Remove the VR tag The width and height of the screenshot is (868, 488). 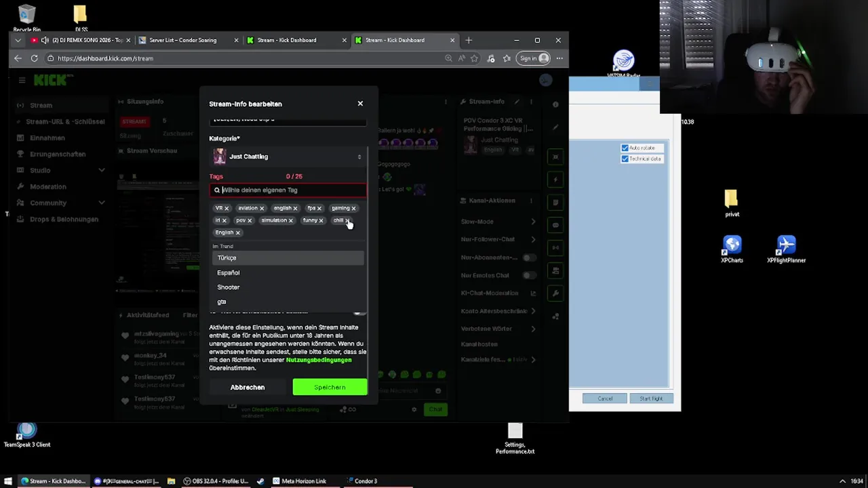[226, 208]
